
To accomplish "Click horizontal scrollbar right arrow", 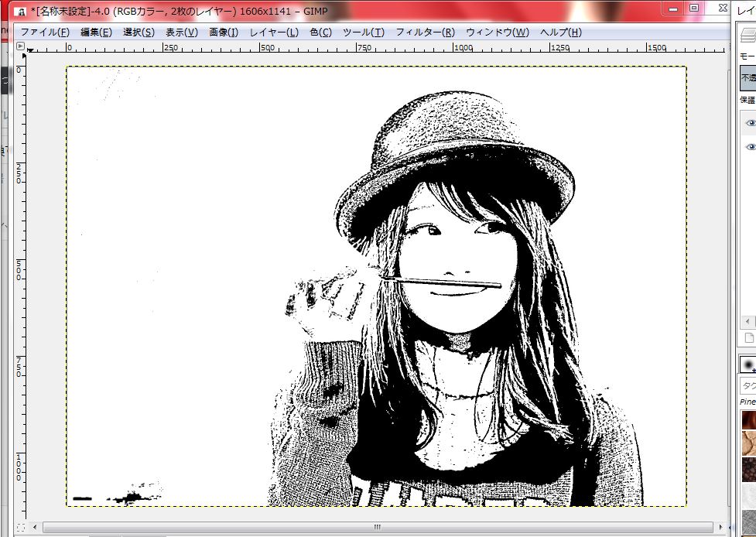I will coord(721,527).
